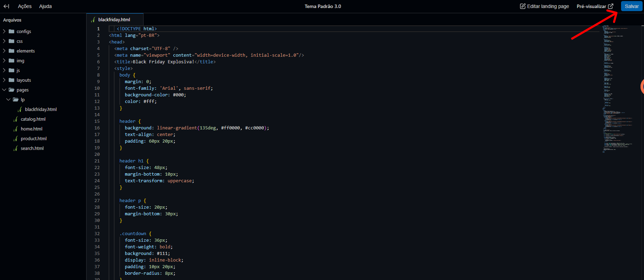
Task: Click the file icon beside search.html
Action: click(15, 148)
